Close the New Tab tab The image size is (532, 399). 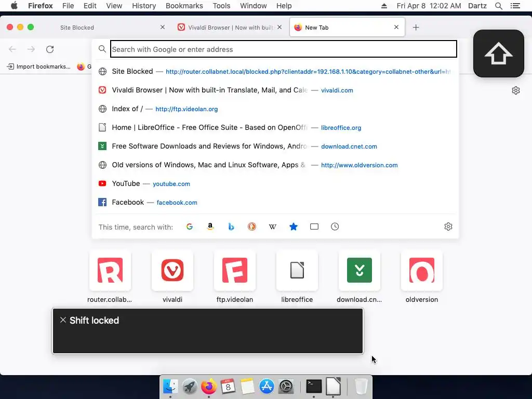(396, 27)
